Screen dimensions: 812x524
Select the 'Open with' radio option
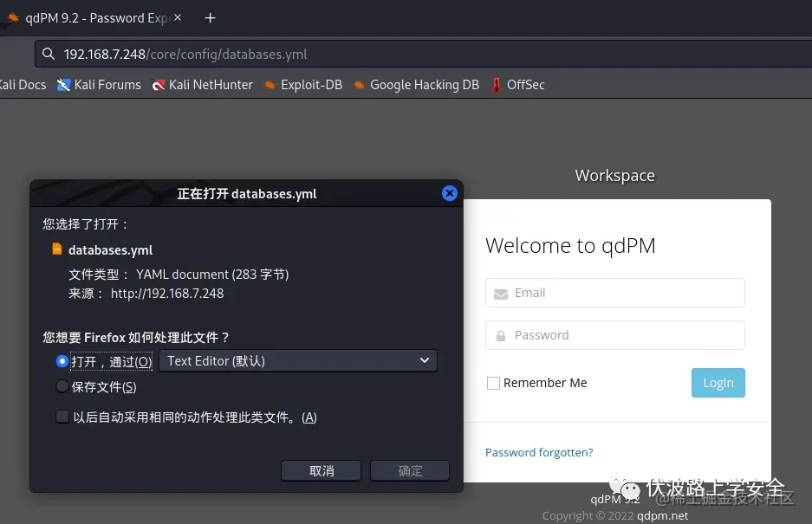[62, 361]
